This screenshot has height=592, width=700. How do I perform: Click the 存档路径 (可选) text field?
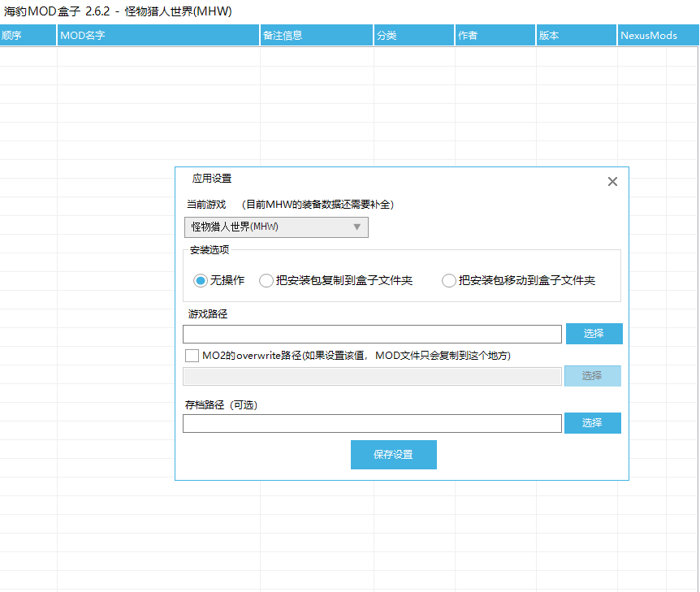coord(372,423)
